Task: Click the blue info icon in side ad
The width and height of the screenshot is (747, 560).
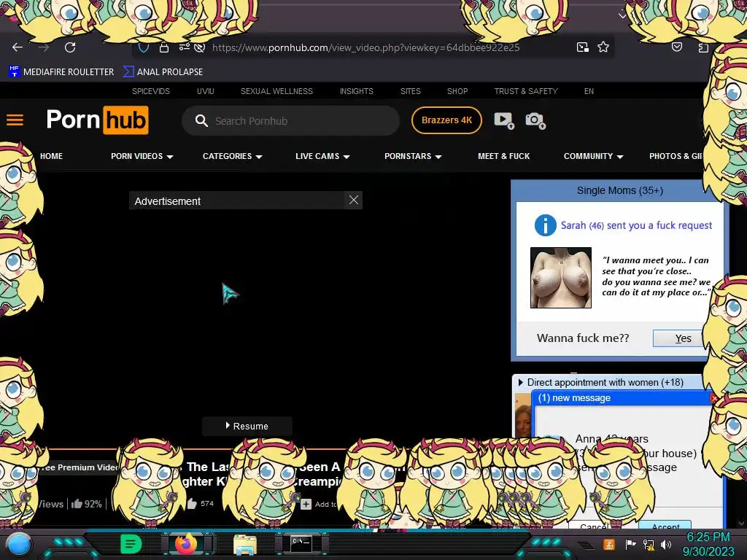Action: coord(546,225)
